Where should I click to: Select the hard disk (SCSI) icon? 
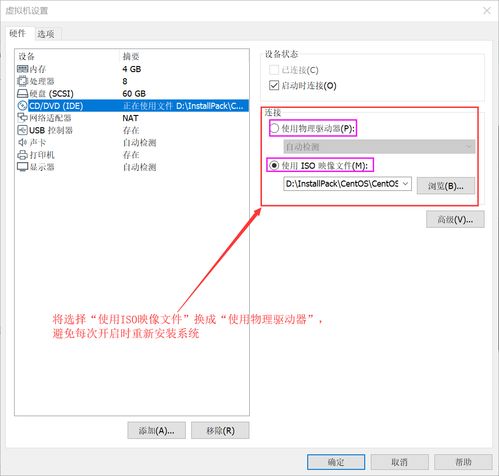coord(22,93)
